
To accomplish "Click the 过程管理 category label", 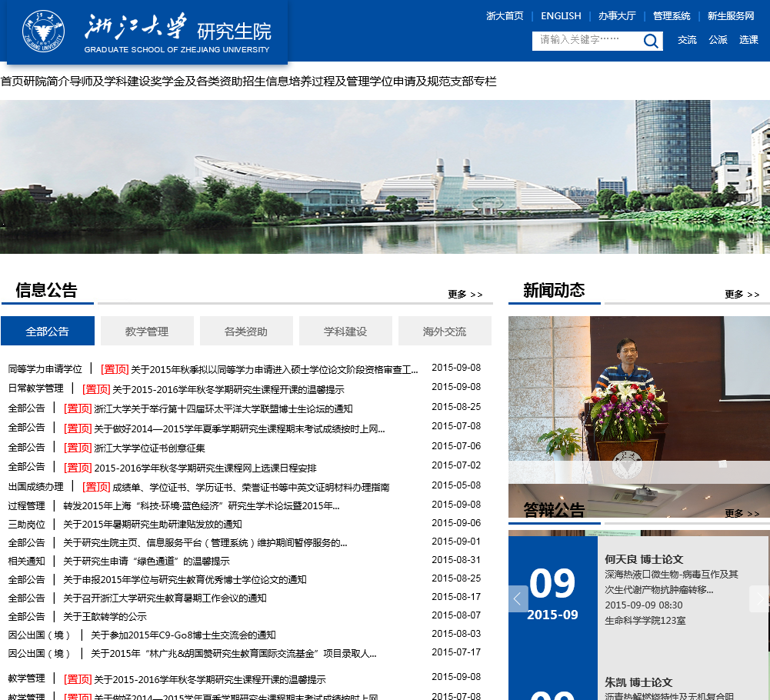I will (26, 506).
